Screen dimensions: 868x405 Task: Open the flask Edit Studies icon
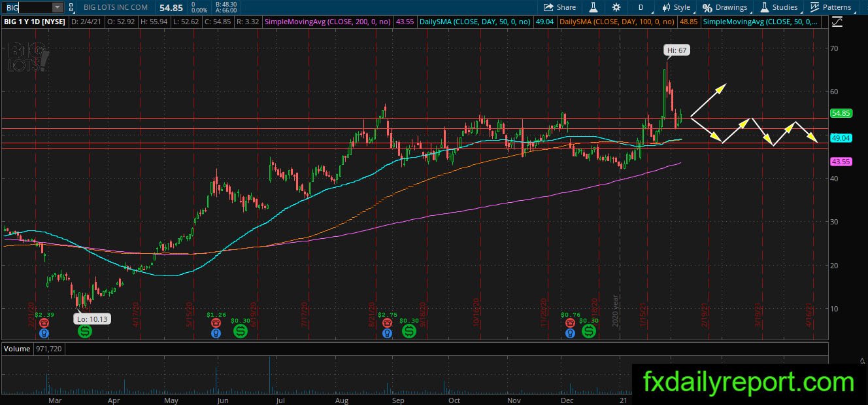coord(593,7)
